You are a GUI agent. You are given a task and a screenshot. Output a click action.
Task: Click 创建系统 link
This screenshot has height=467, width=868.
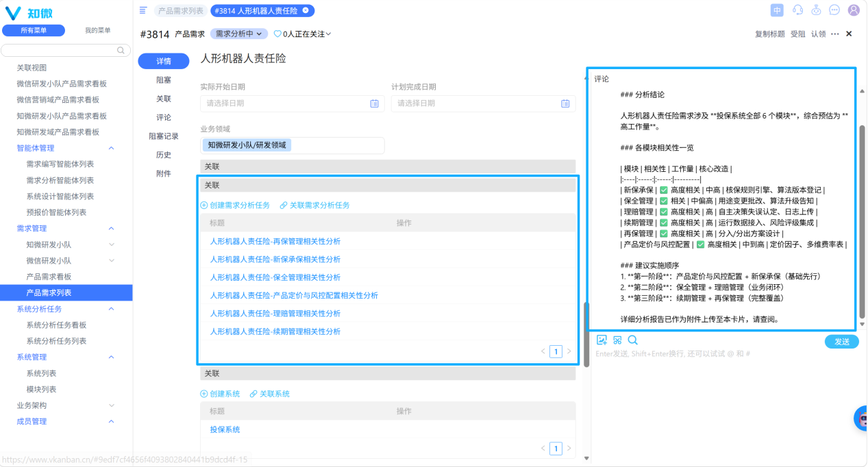[x=220, y=394]
